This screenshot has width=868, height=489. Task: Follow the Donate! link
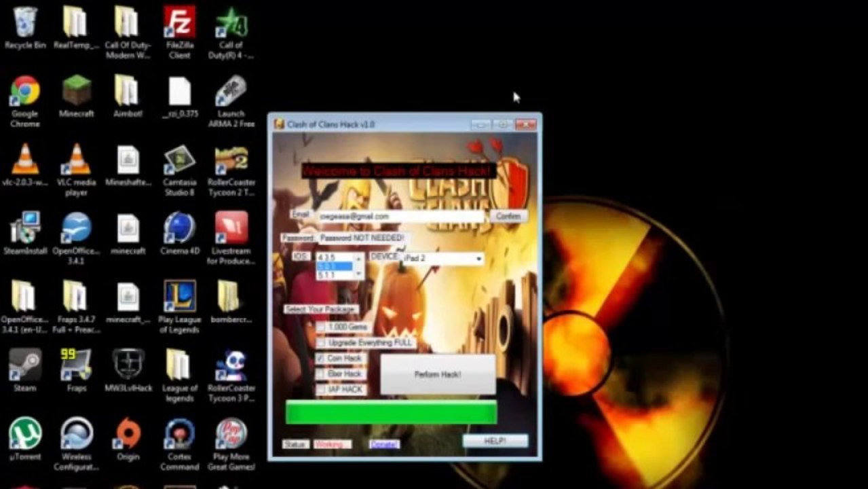coord(384,444)
